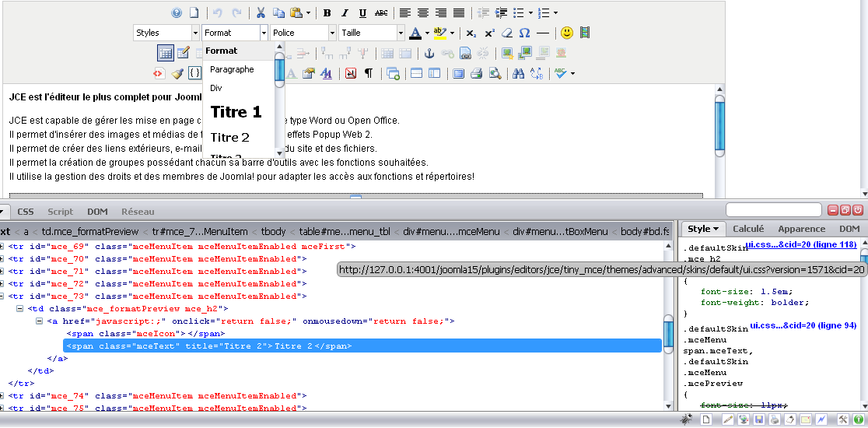This screenshot has height=428, width=868.
Task: Toggle justify full alignment
Action: 459,13
